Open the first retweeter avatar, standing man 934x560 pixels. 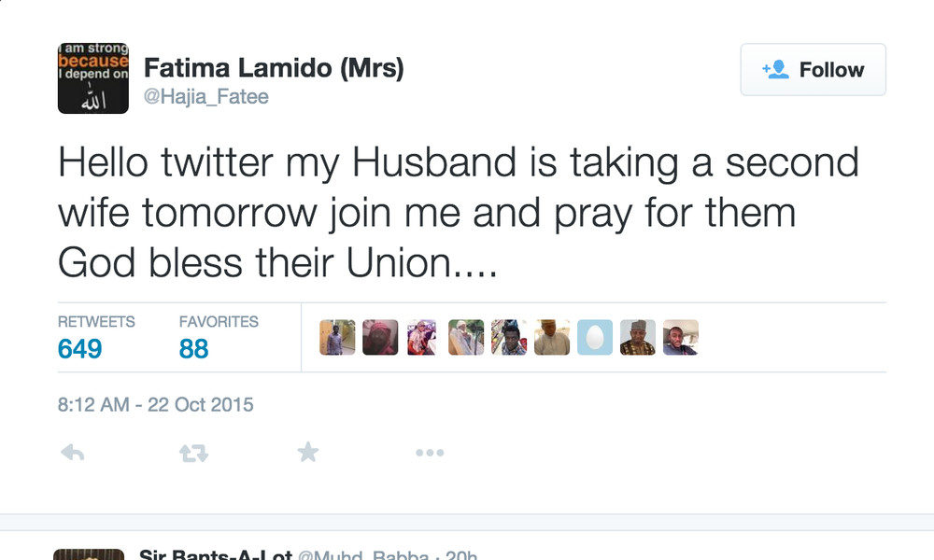click(337, 338)
